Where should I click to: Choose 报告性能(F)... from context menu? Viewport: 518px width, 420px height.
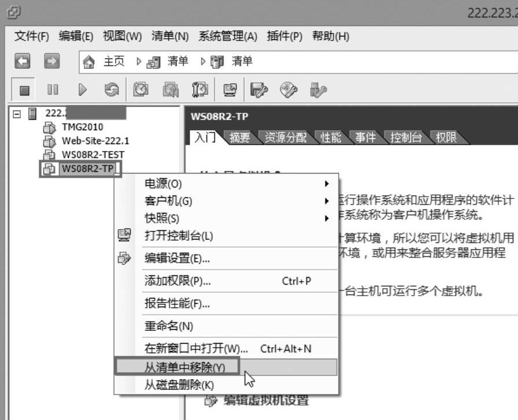click(226, 303)
